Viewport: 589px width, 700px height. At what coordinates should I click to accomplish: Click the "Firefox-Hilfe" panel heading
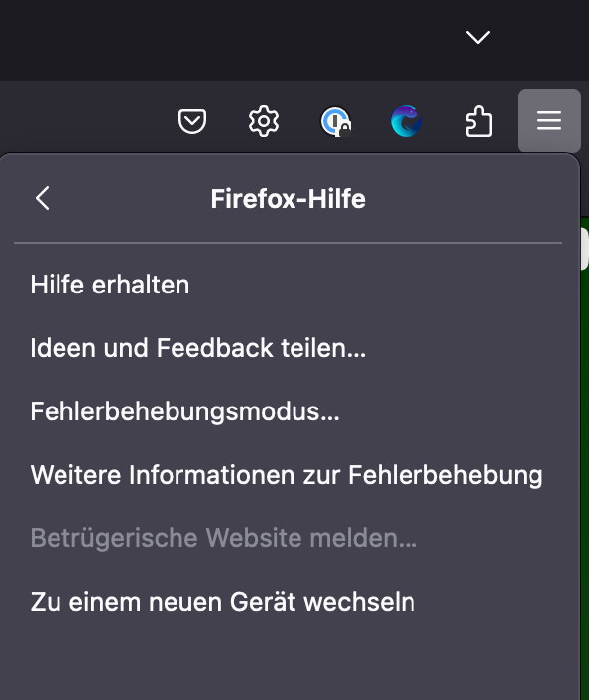(288, 199)
